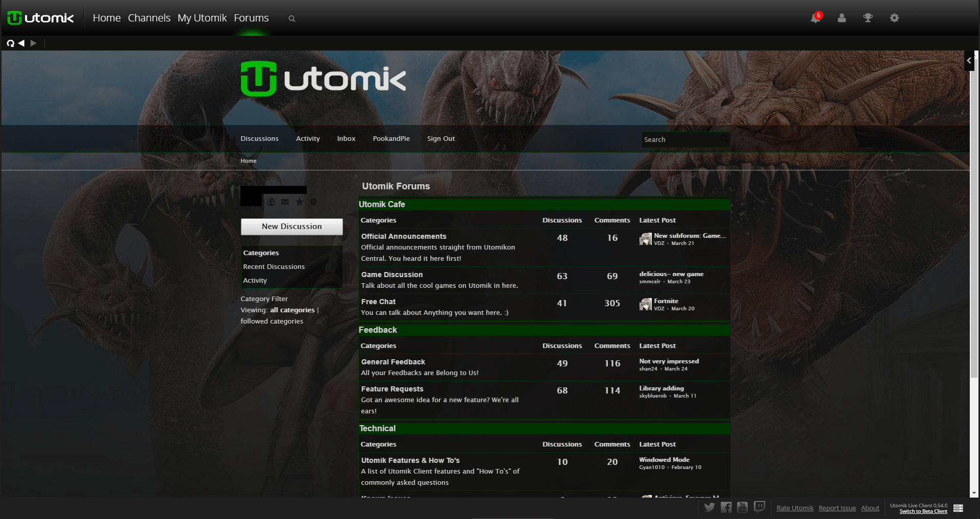The width and height of the screenshot is (980, 519).
Task: Click the vertical page scrollbar
Action: 974,219
